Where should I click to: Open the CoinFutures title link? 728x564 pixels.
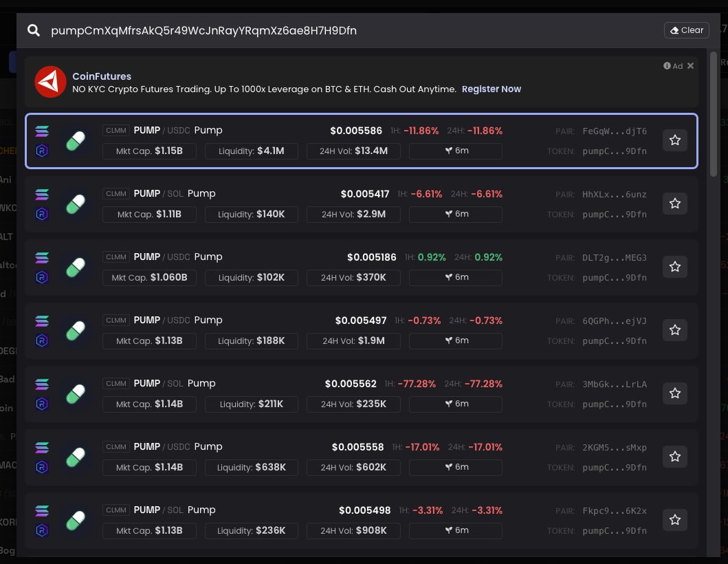[102, 76]
